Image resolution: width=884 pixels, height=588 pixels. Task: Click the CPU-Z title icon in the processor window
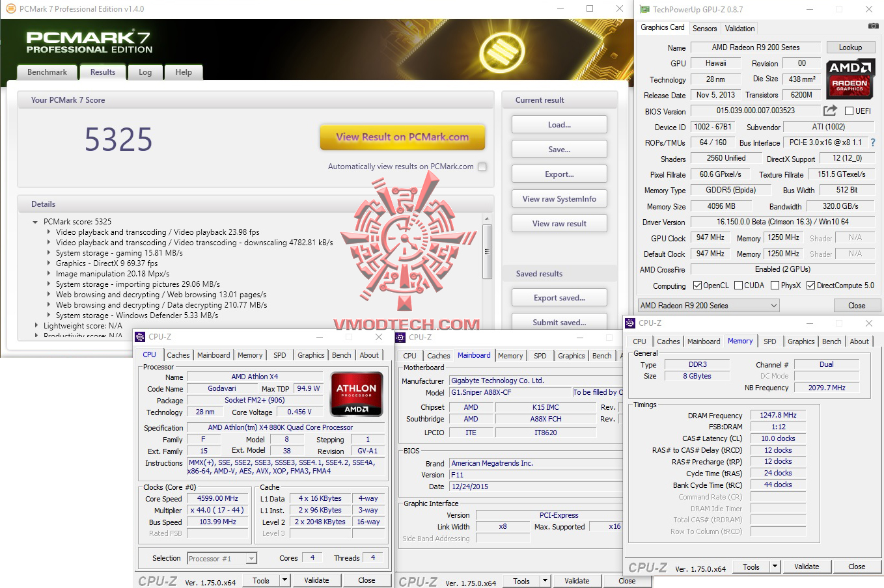tap(140, 336)
